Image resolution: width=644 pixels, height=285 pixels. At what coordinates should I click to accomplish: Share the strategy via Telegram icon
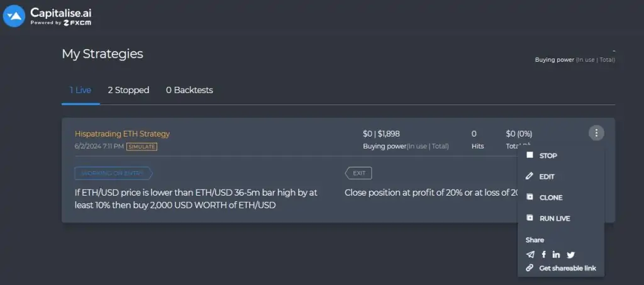click(x=530, y=255)
